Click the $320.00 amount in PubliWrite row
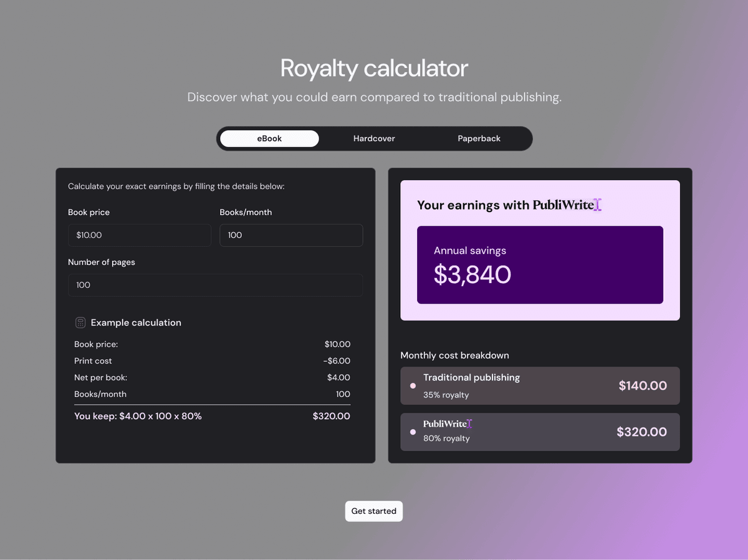Screen dimensions: 748x560 641,432
